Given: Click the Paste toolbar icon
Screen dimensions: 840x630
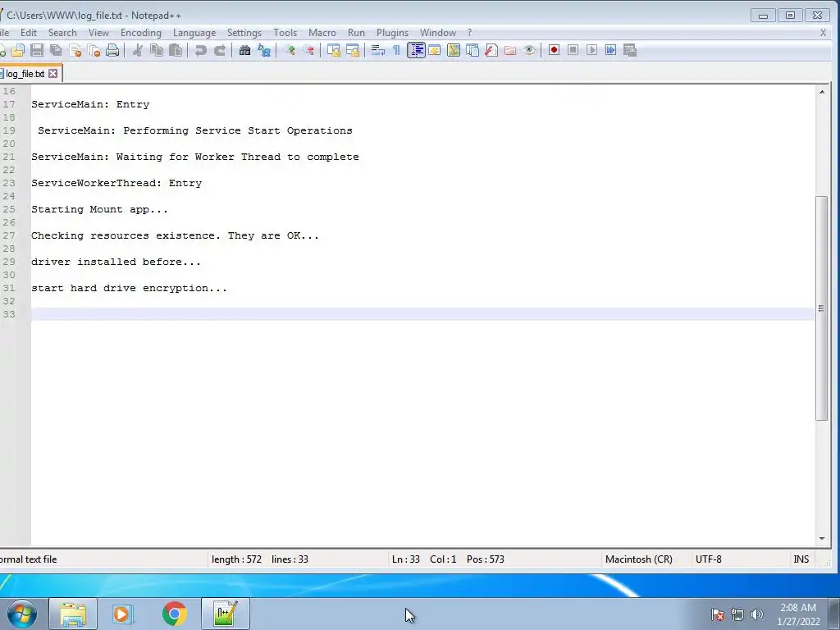Looking at the screenshot, I should point(176,50).
